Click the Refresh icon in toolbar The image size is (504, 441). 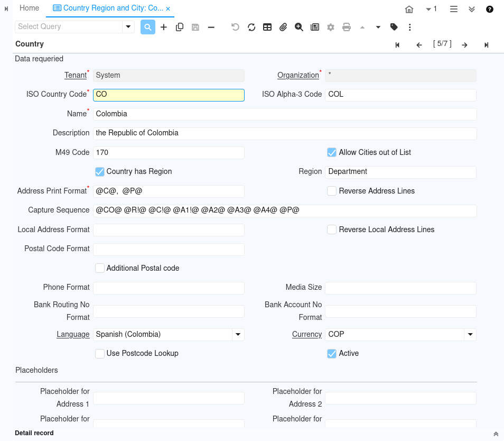click(251, 27)
